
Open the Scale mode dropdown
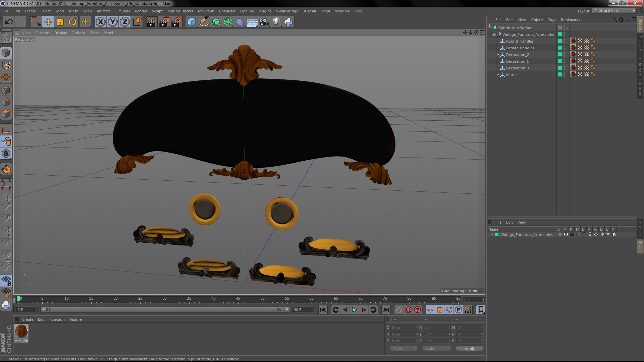436,348
